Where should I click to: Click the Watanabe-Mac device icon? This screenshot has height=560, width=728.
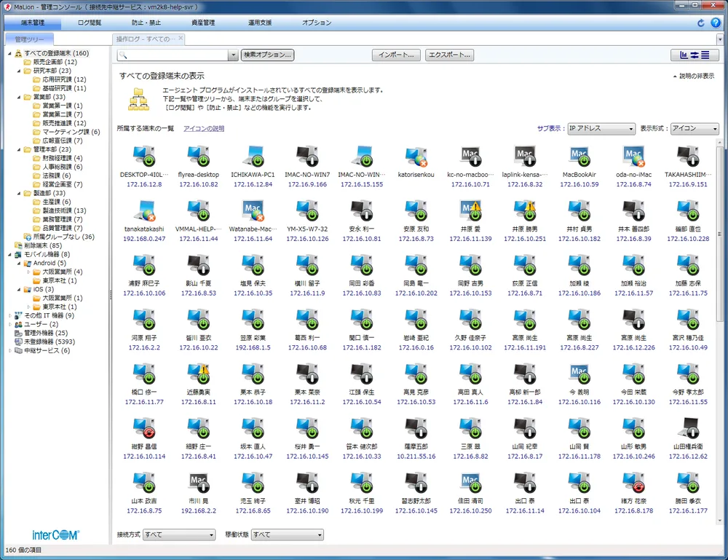(253, 210)
